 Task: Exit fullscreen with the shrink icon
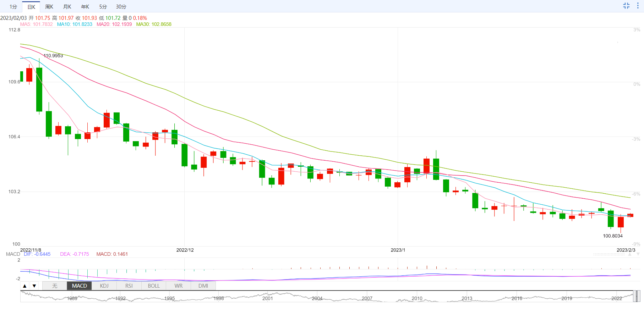626,6
